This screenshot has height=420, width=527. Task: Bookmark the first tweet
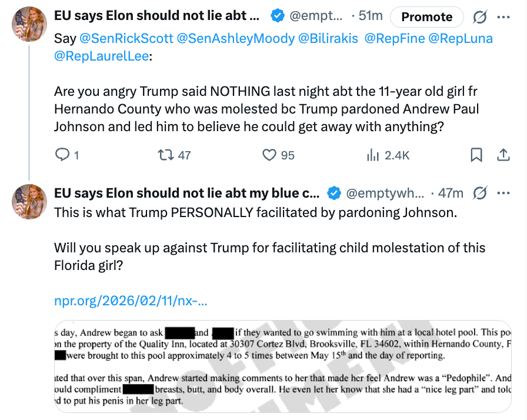(x=477, y=155)
